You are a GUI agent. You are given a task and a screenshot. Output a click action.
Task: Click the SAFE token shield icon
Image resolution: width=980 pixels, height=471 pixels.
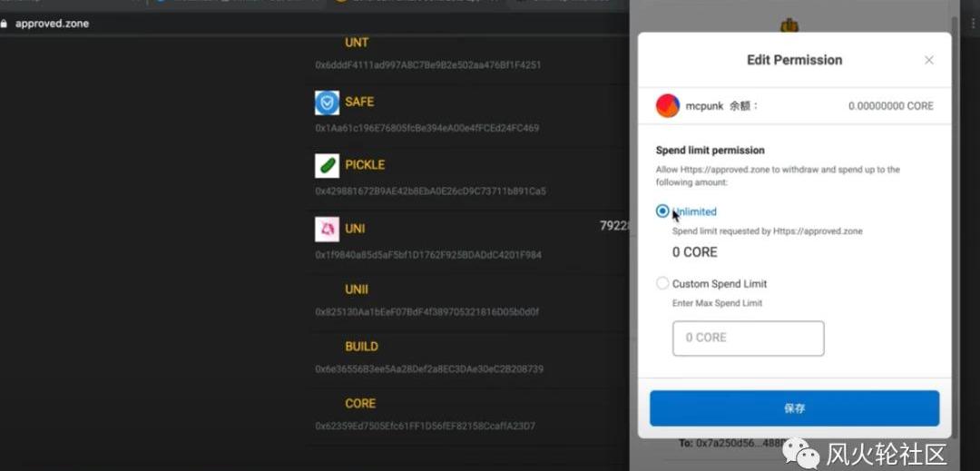[327, 103]
